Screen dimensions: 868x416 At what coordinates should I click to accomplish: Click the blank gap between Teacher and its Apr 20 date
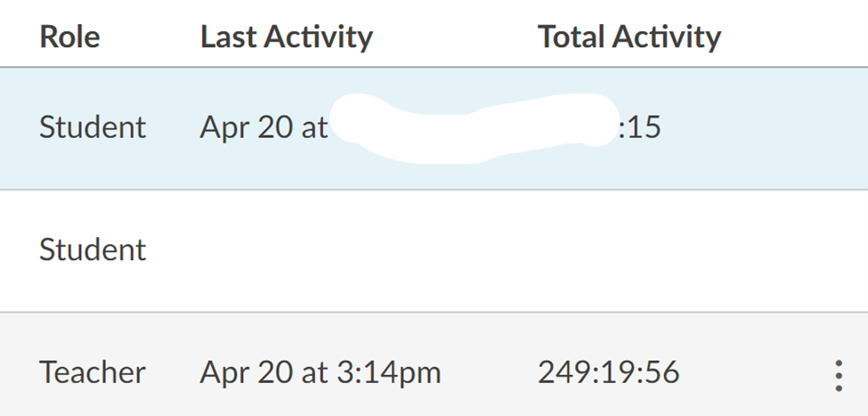click(x=173, y=372)
